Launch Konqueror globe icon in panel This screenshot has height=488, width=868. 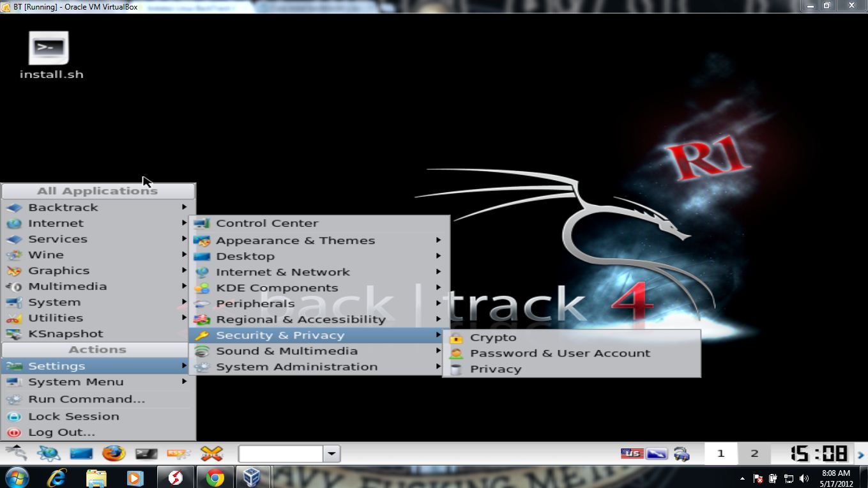click(49, 454)
